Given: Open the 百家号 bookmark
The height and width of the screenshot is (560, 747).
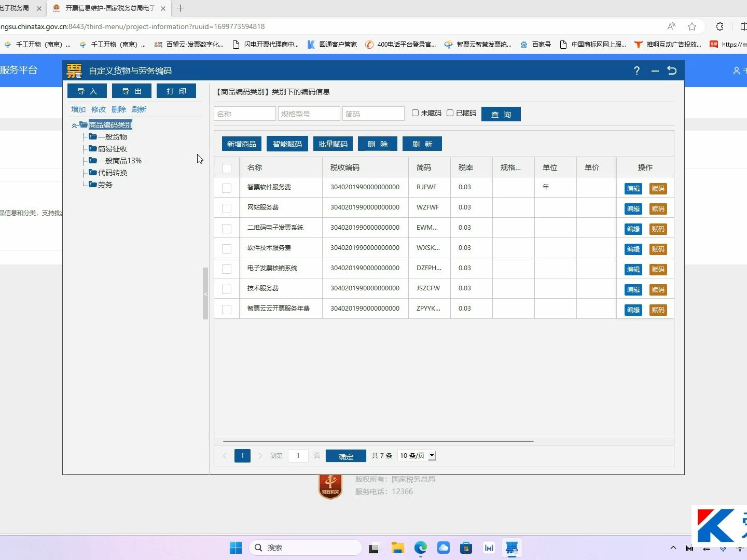Looking at the screenshot, I should pyautogui.click(x=535, y=45).
